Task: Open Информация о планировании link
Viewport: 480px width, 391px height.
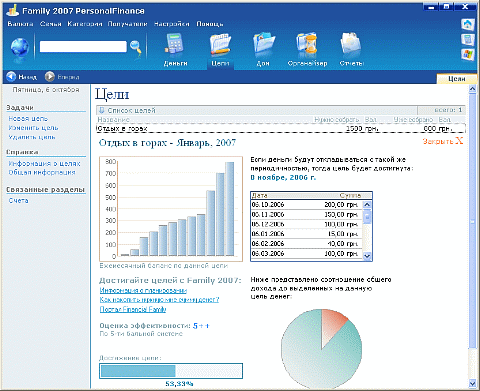Action: [x=143, y=291]
